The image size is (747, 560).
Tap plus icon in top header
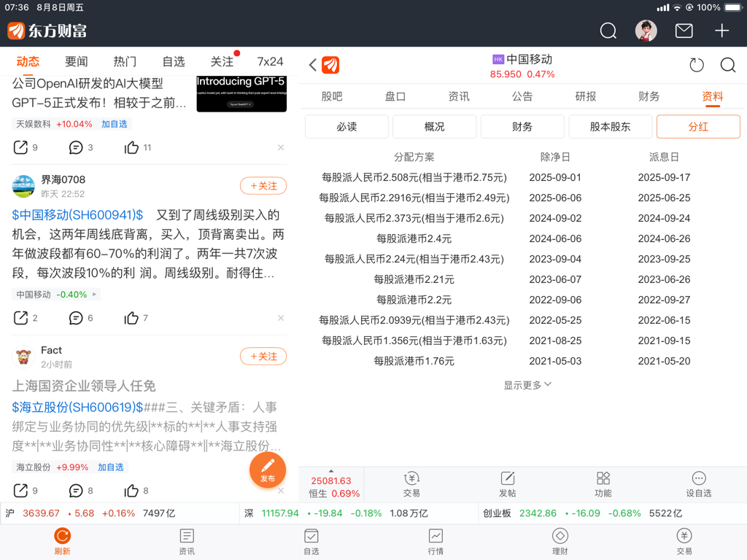coord(721,31)
